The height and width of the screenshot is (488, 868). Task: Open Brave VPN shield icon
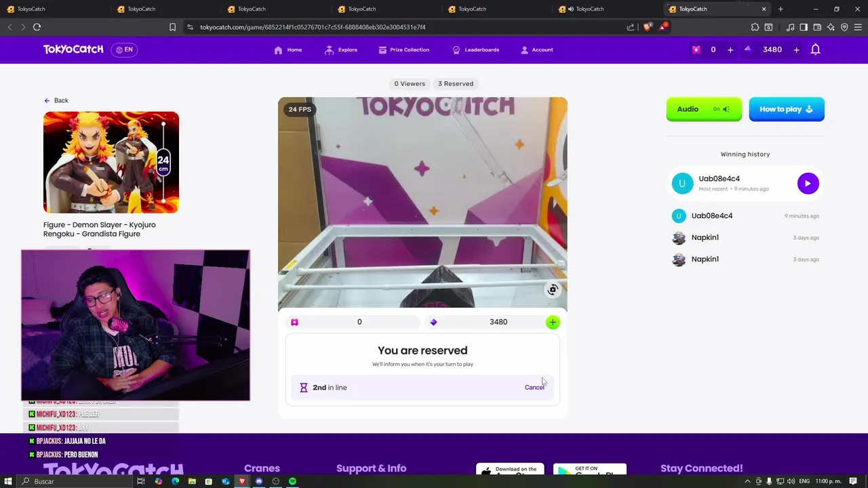click(844, 27)
